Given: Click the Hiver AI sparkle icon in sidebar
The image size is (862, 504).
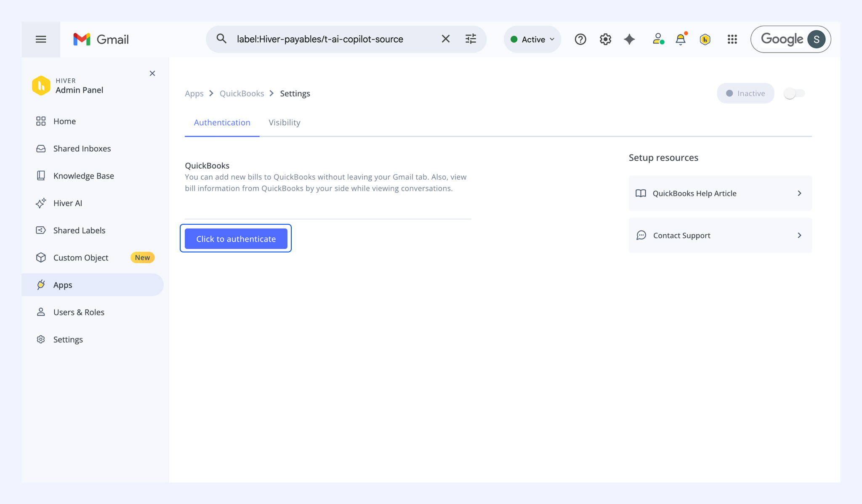Looking at the screenshot, I should click(41, 203).
